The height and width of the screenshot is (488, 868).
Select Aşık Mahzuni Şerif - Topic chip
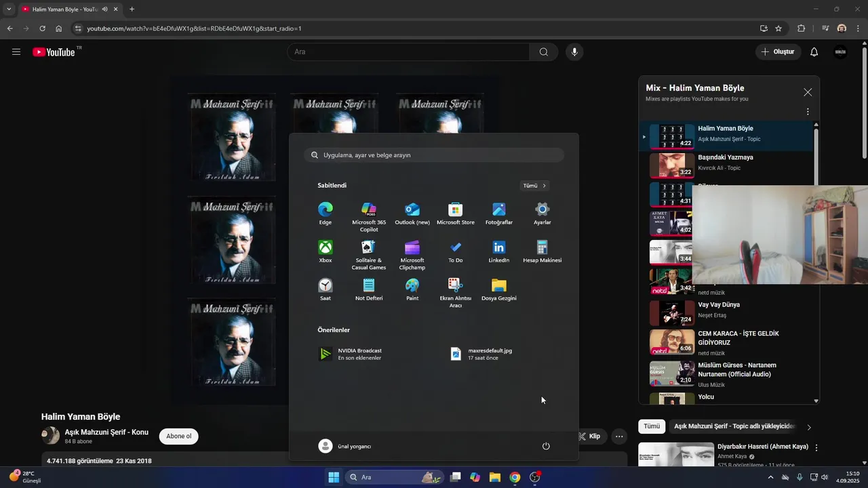[734, 426]
